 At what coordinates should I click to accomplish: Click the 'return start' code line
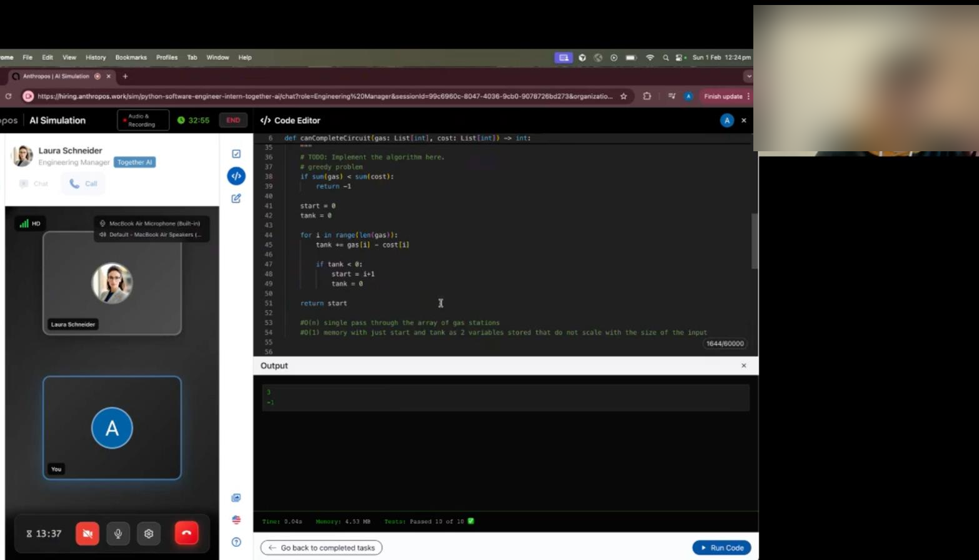[x=323, y=303]
